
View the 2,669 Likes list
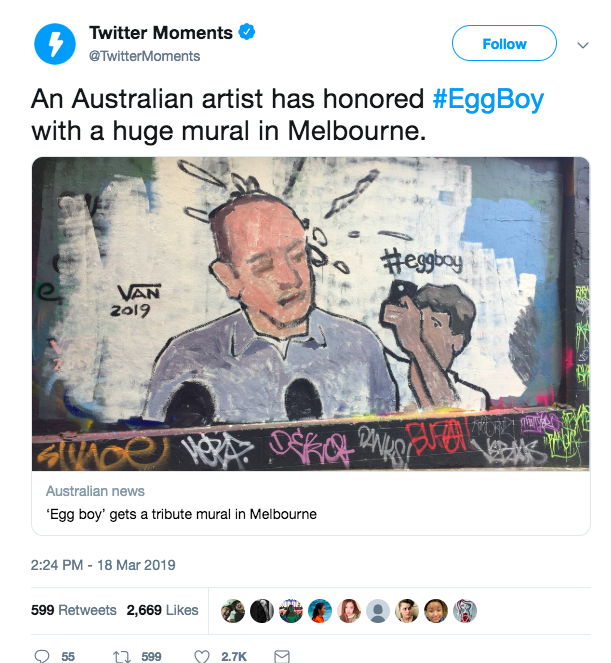[162, 610]
